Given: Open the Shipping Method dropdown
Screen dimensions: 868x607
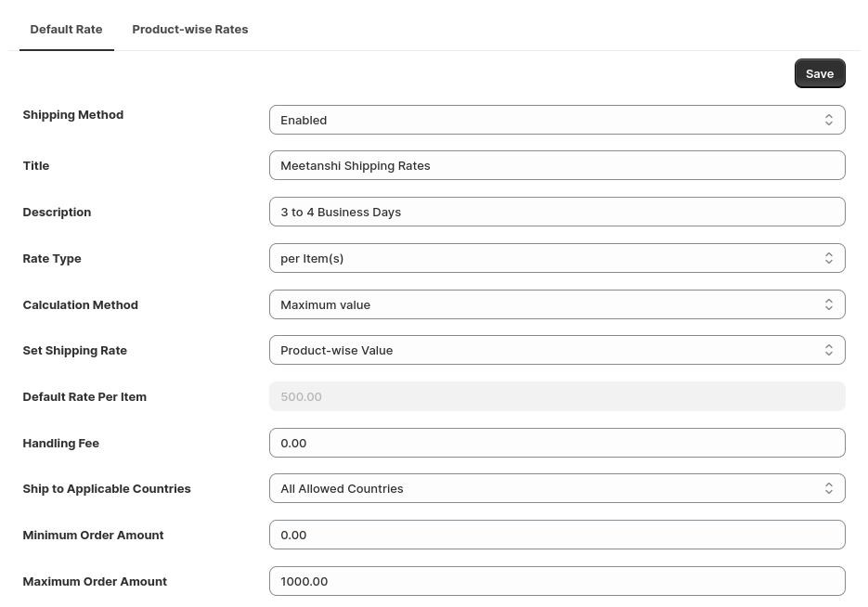Looking at the screenshot, I should pos(557,120).
